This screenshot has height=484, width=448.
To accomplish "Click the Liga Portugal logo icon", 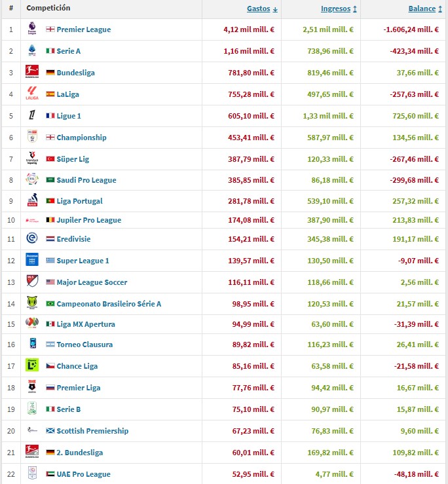I will coord(32,200).
